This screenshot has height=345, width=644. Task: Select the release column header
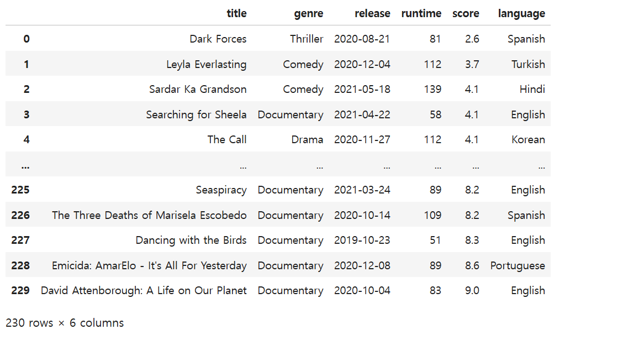tap(372, 14)
